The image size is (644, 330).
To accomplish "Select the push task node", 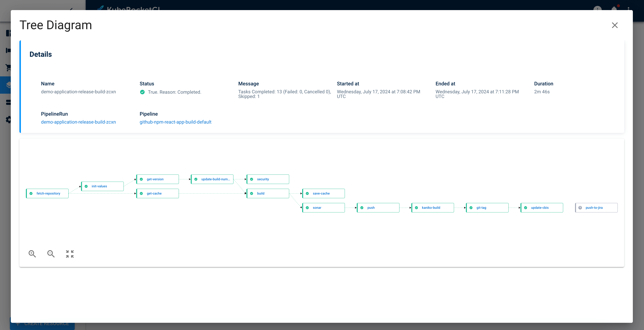I will 378,208.
